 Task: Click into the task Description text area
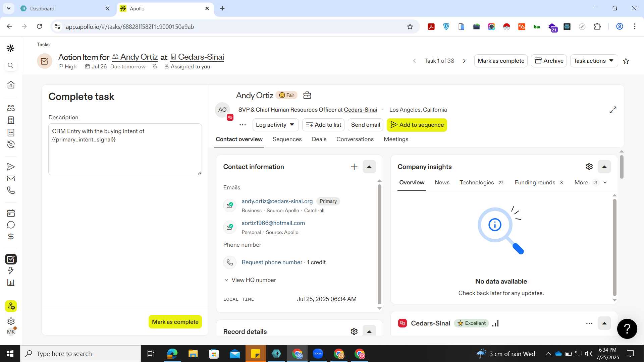coord(125,149)
